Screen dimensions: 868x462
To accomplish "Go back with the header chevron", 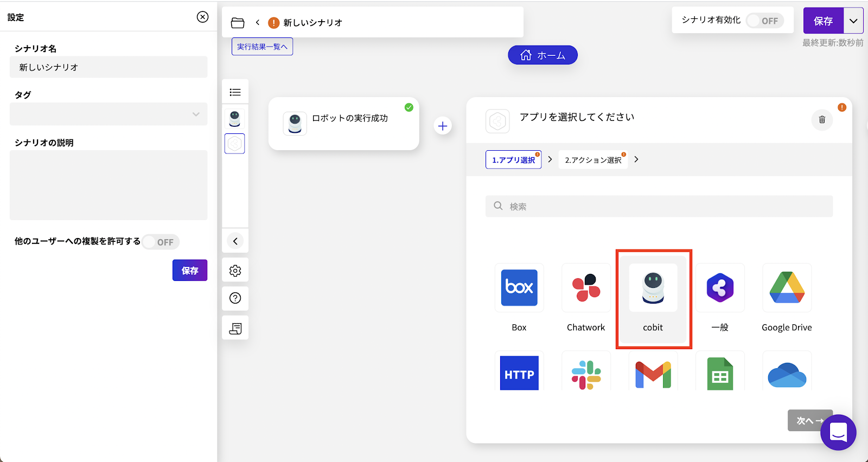I will [x=258, y=23].
